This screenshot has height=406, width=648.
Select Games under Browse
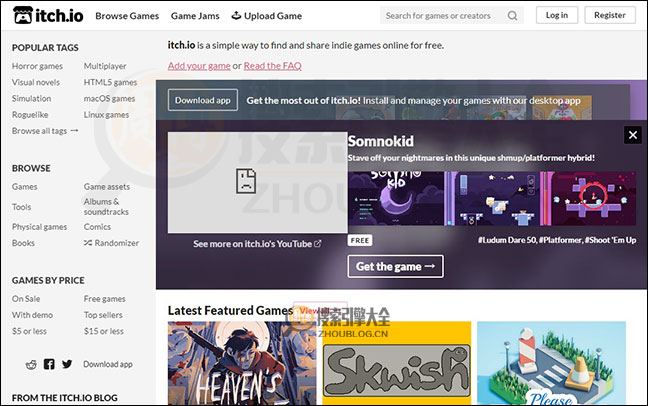24,186
